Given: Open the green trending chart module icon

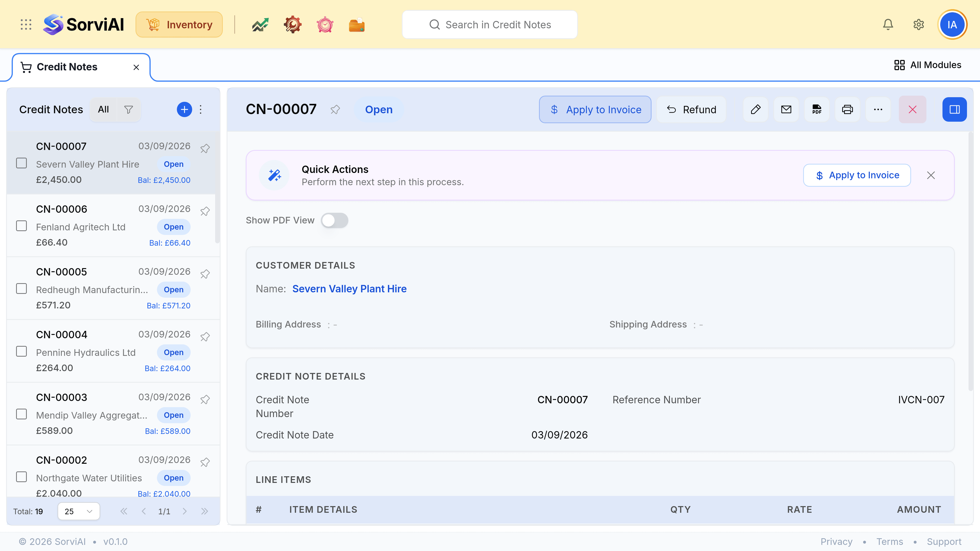Looking at the screenshot, I should tap(260, 25).
